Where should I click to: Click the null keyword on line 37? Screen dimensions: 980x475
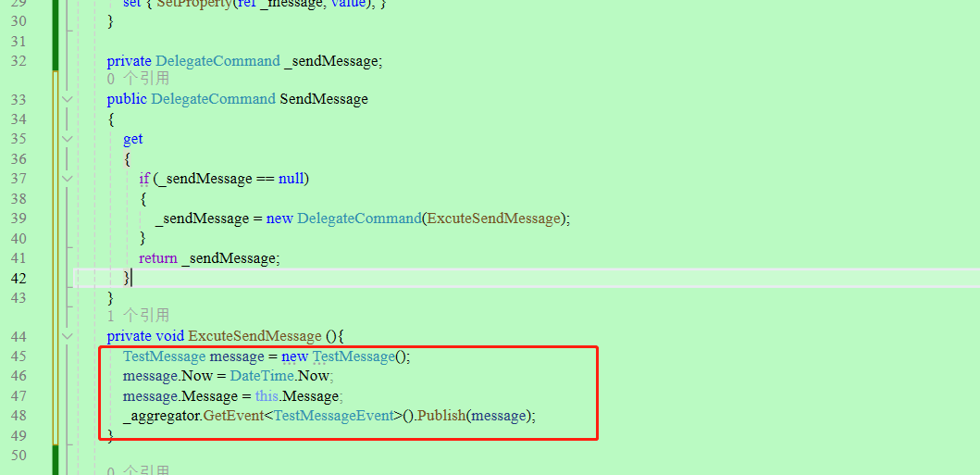tap(291, 179)
